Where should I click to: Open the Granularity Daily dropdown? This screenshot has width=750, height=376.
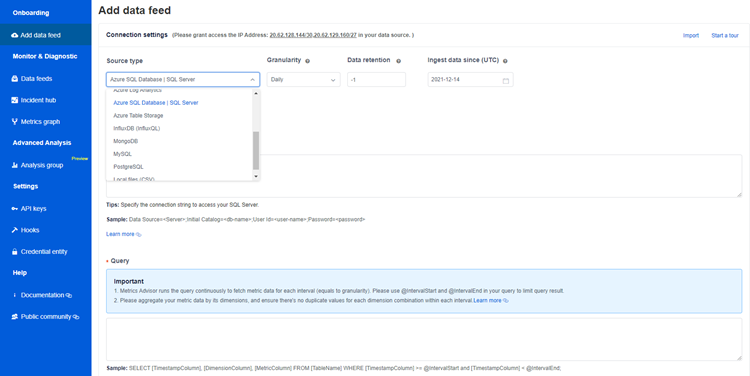[303, 79]
